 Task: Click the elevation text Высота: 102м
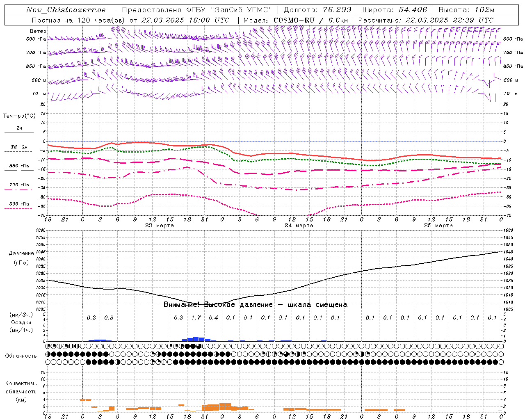coord(466,10)
